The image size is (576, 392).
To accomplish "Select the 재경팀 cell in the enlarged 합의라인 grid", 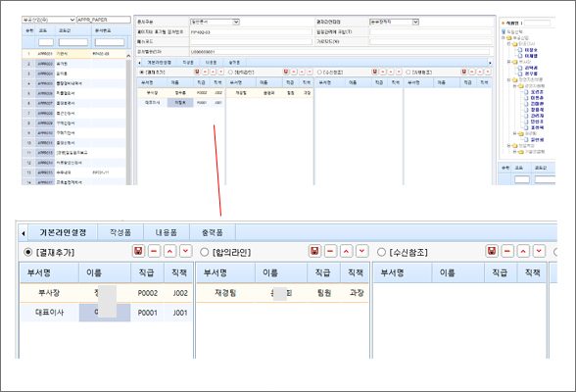I will [x=225, y=293].
